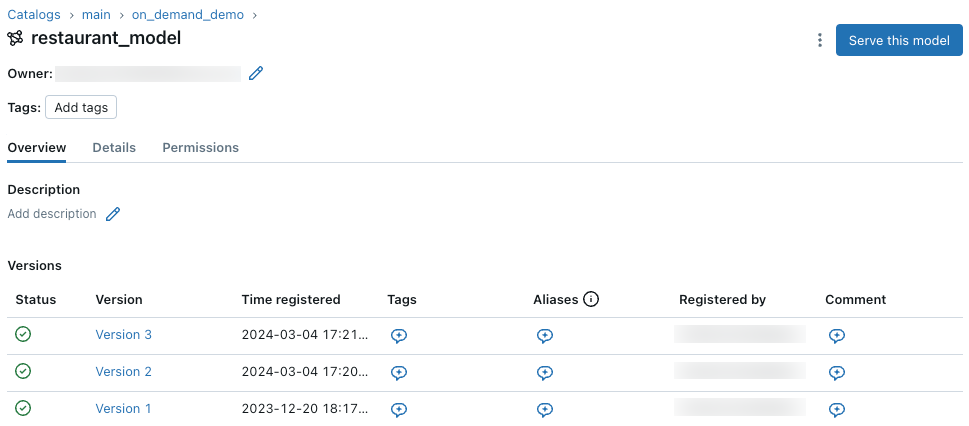The height and width of the screenshot is (426, 969).
Task: Open the Permissions tab
Action: tap(200, 147)
